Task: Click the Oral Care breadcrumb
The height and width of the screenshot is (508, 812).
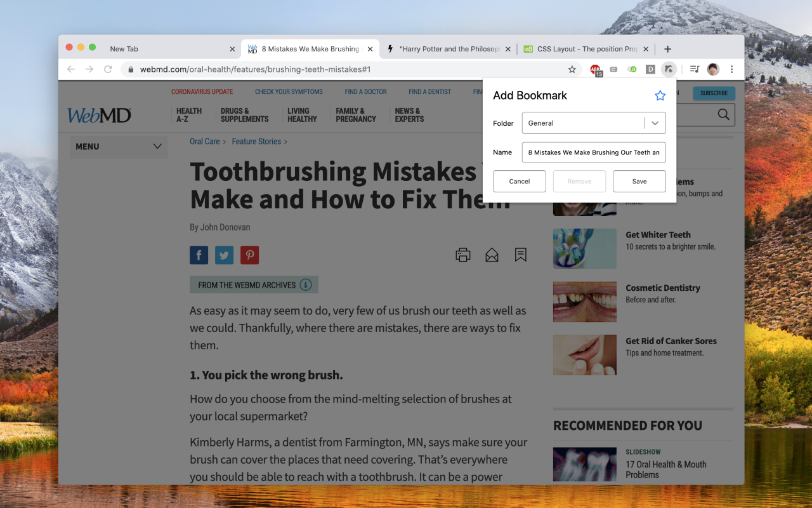Action: point(204,142)
